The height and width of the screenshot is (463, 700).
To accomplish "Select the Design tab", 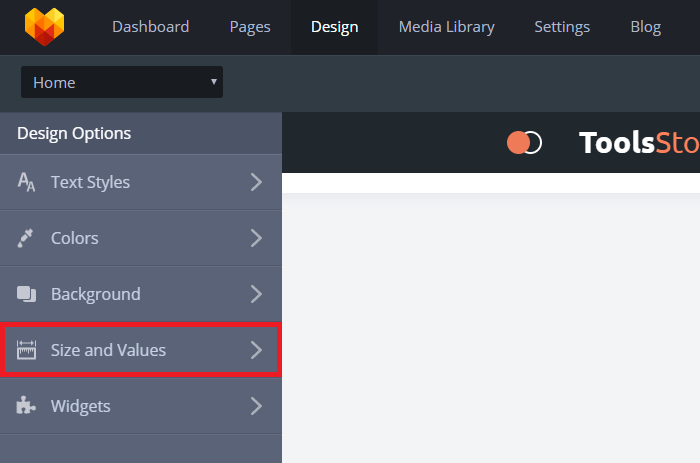I will click(335, 27).
